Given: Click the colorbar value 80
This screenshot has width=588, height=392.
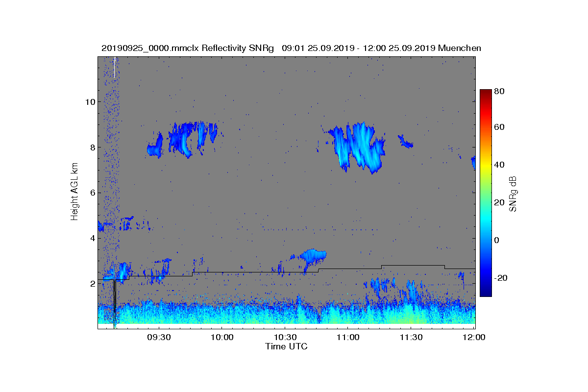Looking at the screenshot, I should coord(500,91).
